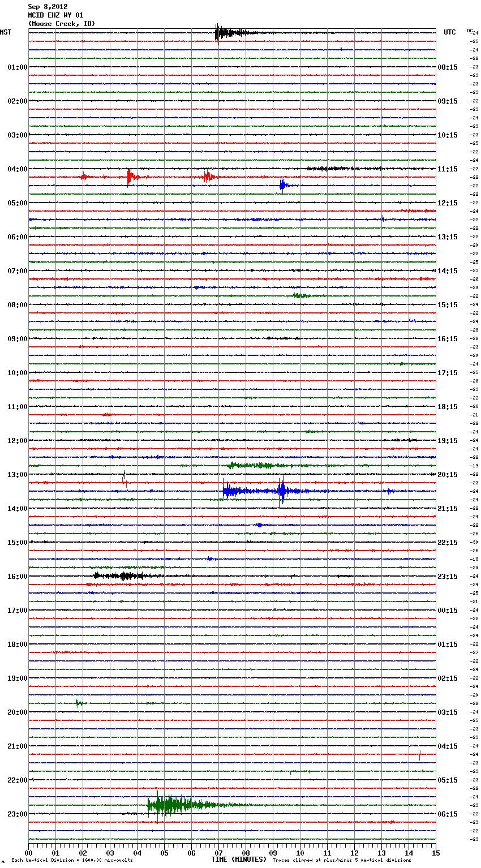
Task: Select the 10:00 MST hour label
Action: [x=17, y=373]
